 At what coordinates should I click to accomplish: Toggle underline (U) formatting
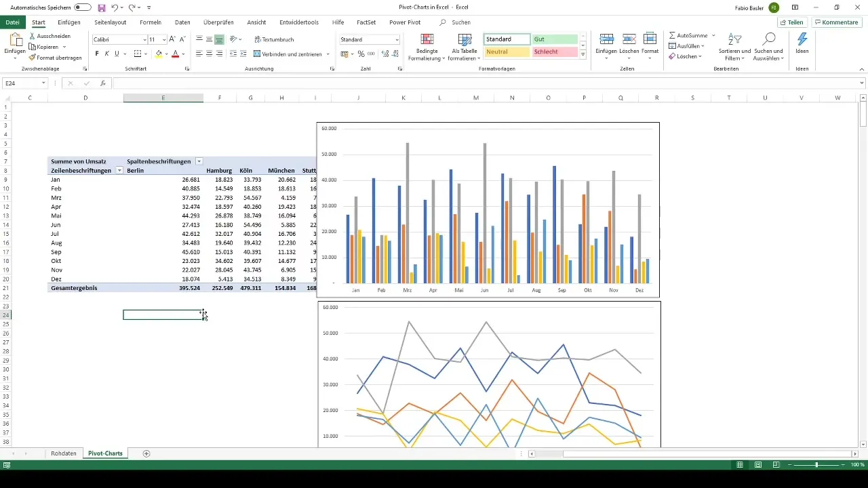(117, 54)
